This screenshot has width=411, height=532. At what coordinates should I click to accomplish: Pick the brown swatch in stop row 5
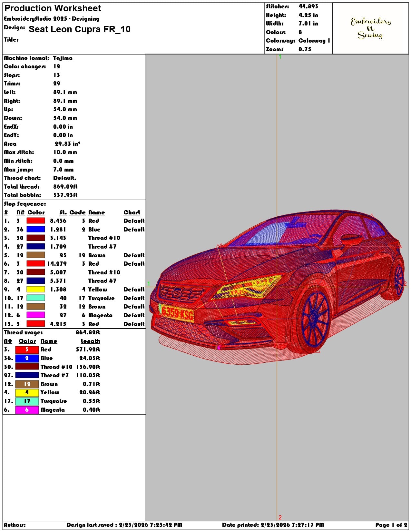tap(35, 255)
